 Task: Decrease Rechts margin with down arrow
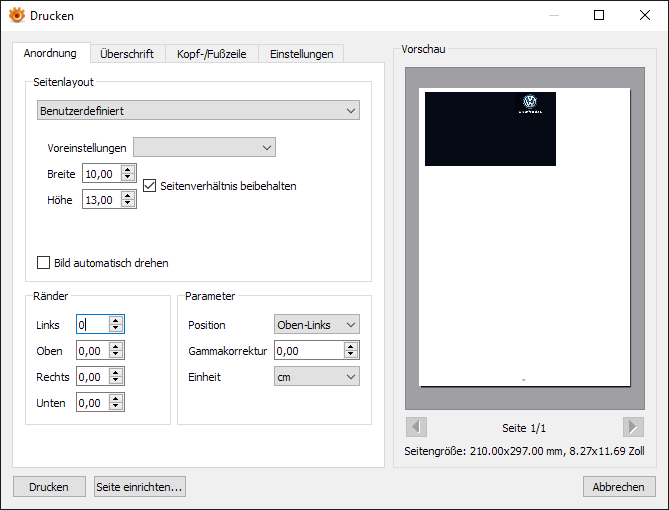click(116, 381)
